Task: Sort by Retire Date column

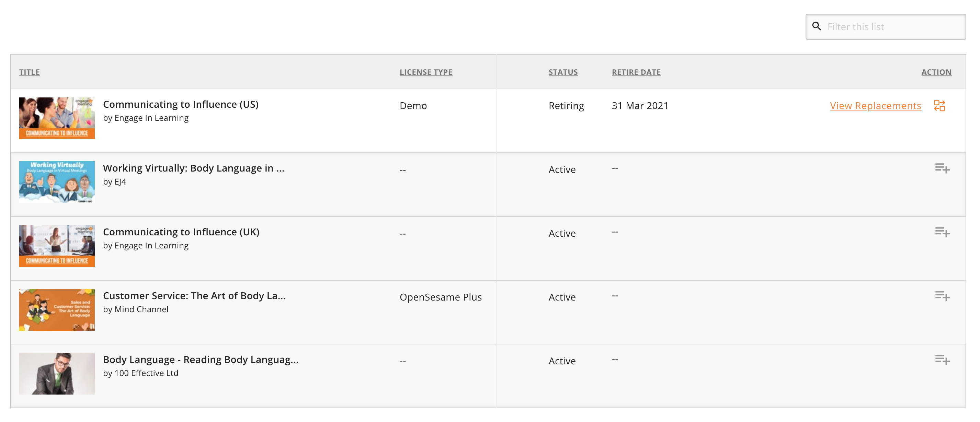Action: pyautogui.click(x=636, y=72)
